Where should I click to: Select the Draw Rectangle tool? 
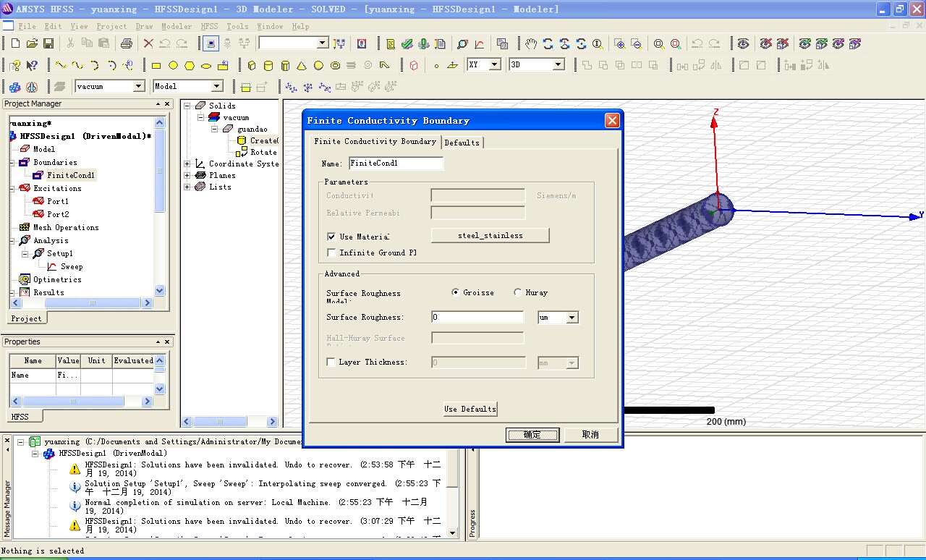(156, 65)
